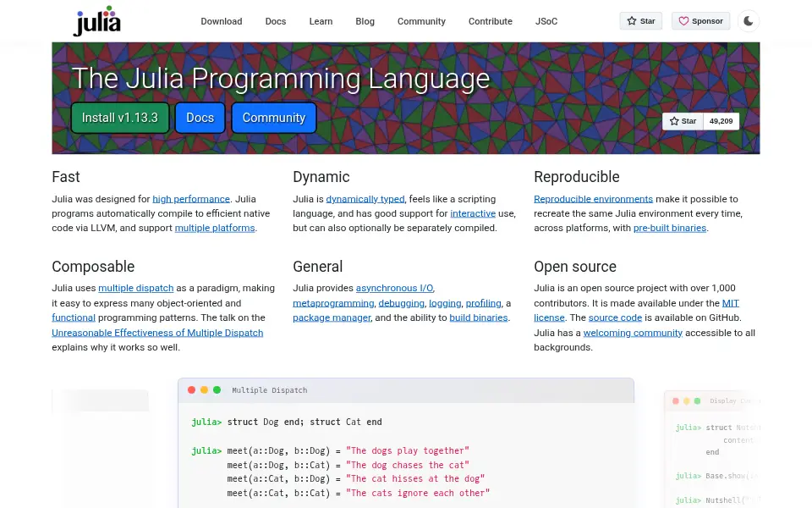Viewport: 812px width, 508px height.
Task: Follow the "logging" link
Action: pos(445,303)
